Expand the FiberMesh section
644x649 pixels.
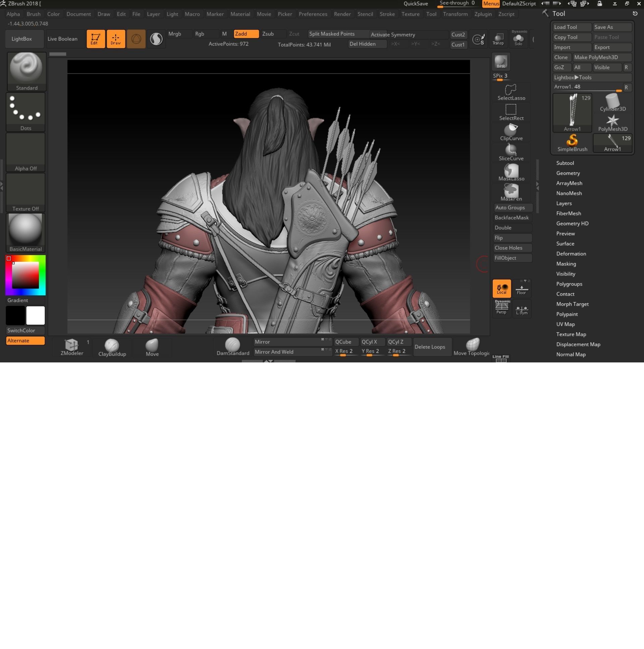coord(569,213)
